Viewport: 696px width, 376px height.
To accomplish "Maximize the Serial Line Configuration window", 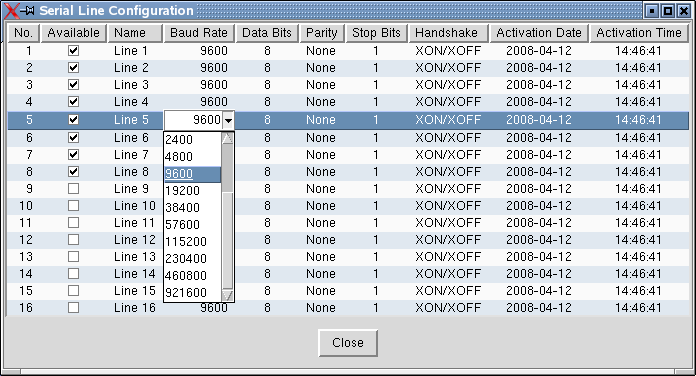I will point(668,11).
